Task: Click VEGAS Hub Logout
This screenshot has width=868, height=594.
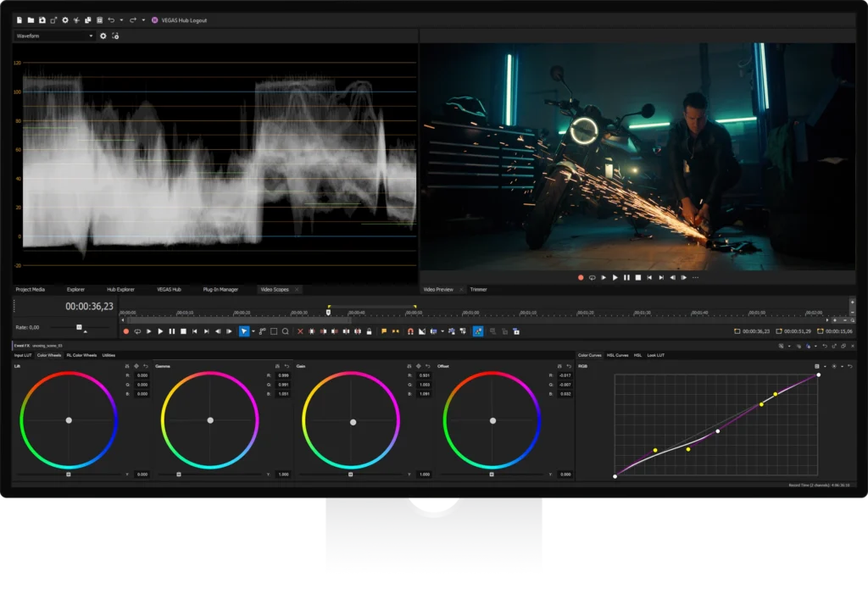Action: 183,19
